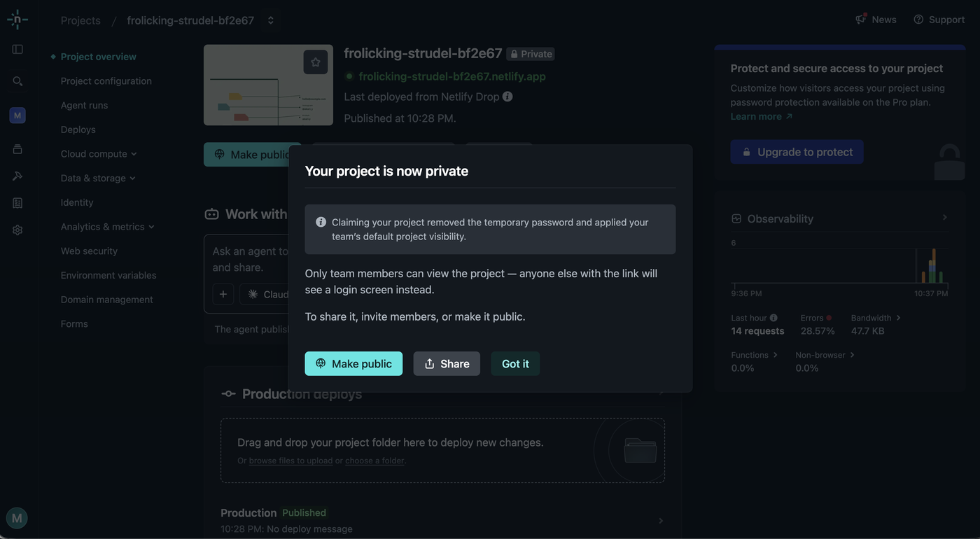
Task: Open Bandwidth details chevron
Action: (x=898, y=318)
